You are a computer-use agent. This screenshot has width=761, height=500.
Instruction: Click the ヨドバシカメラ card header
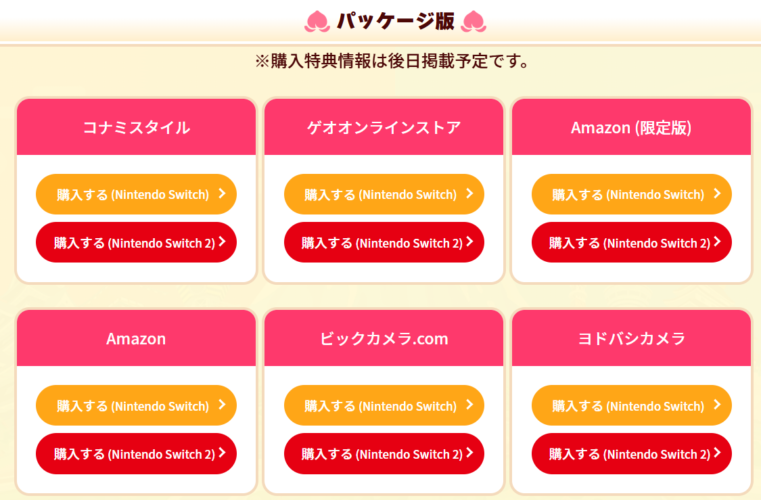click(x=631, y=338)
